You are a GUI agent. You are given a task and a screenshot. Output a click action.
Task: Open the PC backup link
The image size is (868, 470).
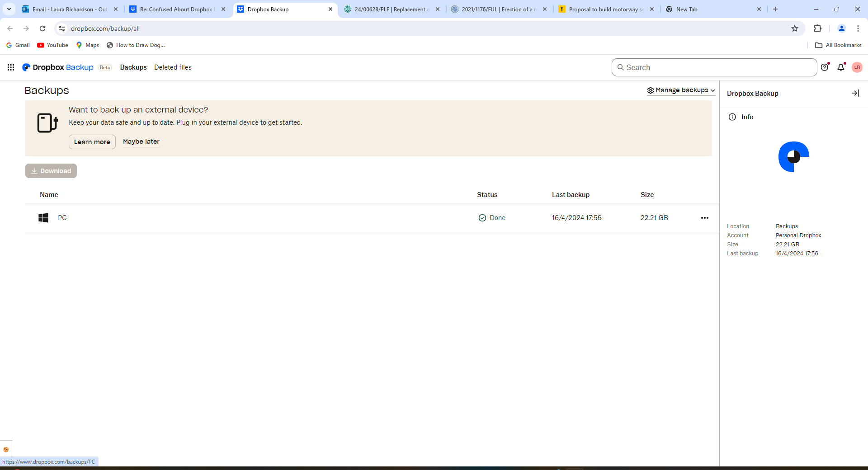click(x=62, y=218)
